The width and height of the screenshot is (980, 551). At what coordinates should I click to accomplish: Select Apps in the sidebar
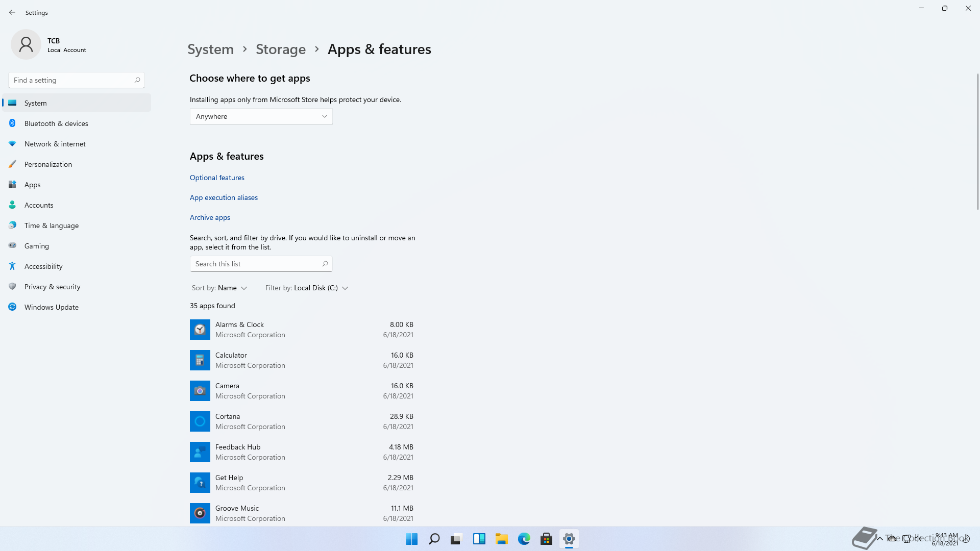tap(77, 185)
